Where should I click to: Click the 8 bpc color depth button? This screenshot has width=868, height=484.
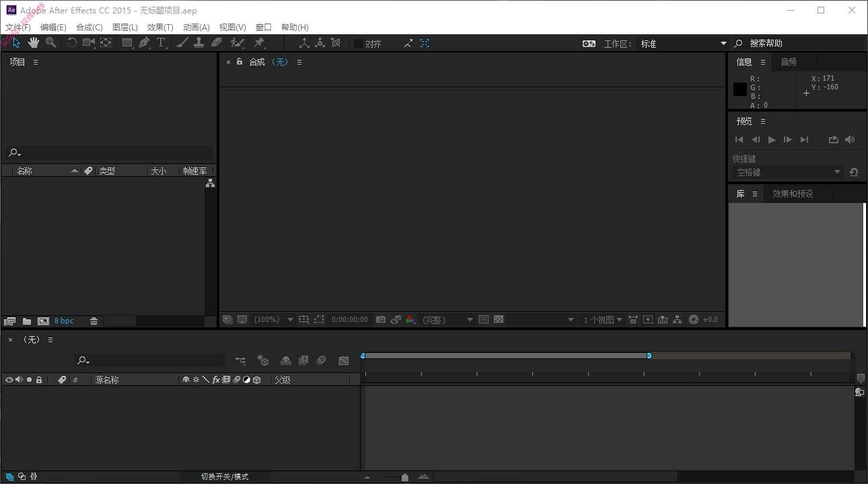[x=64, y=321]
